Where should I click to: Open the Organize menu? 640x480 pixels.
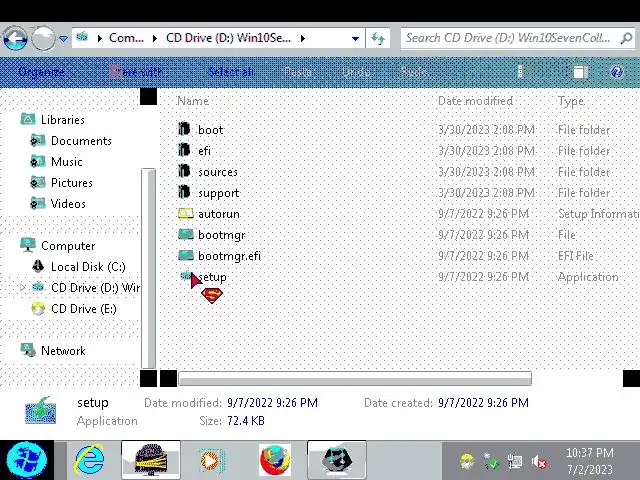pos(41,72)
